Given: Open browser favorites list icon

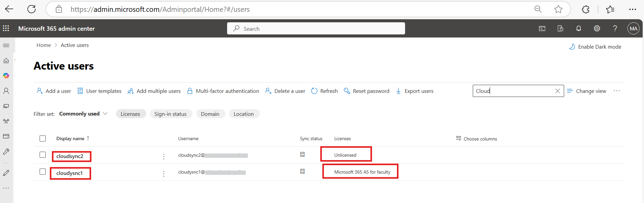Looking at the screenshot, I should 610,9.
